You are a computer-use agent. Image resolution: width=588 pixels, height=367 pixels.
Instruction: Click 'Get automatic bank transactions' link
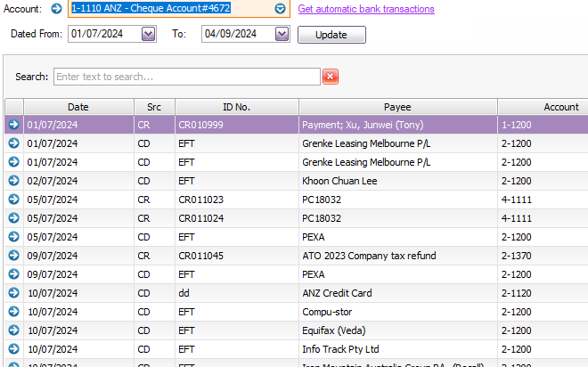pos(366,9)
